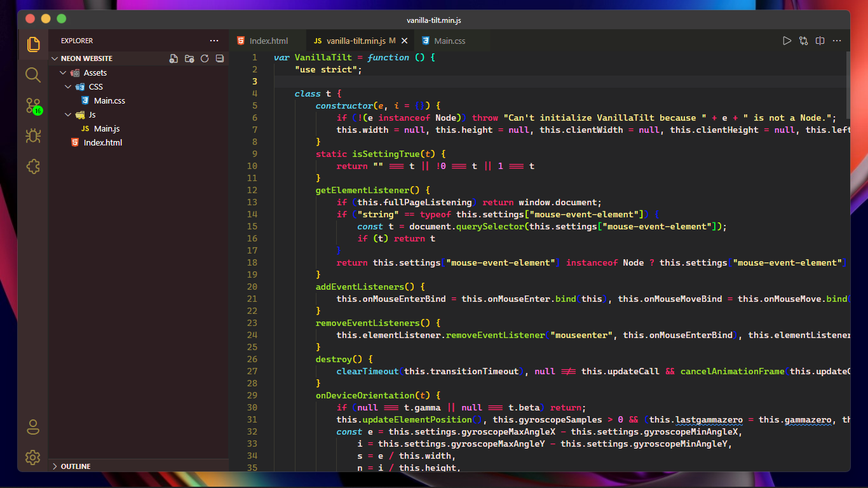Click addEventListeners method definition
This screenshot has width=868, height=488.
[360, 287]
